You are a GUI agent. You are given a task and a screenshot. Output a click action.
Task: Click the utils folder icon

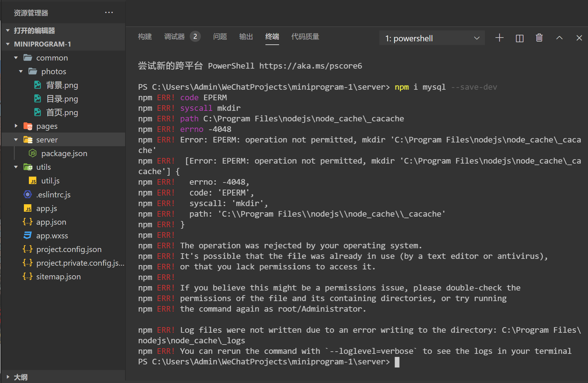[28, 167]
